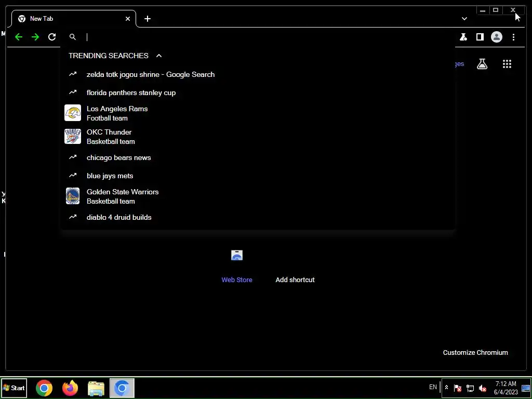Open the three-dot Chromium menu
This screenshot has height=399, width=532.
tap(513, 37)
